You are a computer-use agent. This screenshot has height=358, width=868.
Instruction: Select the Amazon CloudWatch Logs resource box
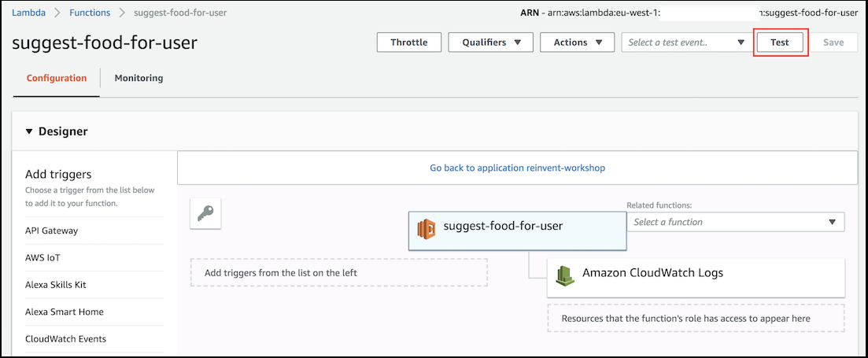(696, 278)
